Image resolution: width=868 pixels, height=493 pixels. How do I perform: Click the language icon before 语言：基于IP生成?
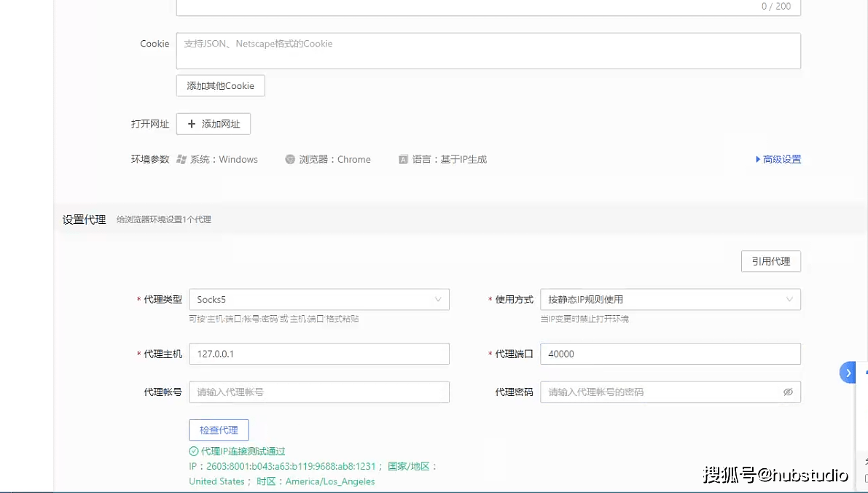[402, 159]
